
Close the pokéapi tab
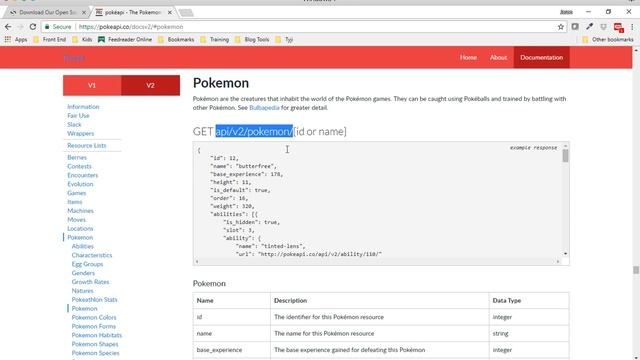point(170,13)
